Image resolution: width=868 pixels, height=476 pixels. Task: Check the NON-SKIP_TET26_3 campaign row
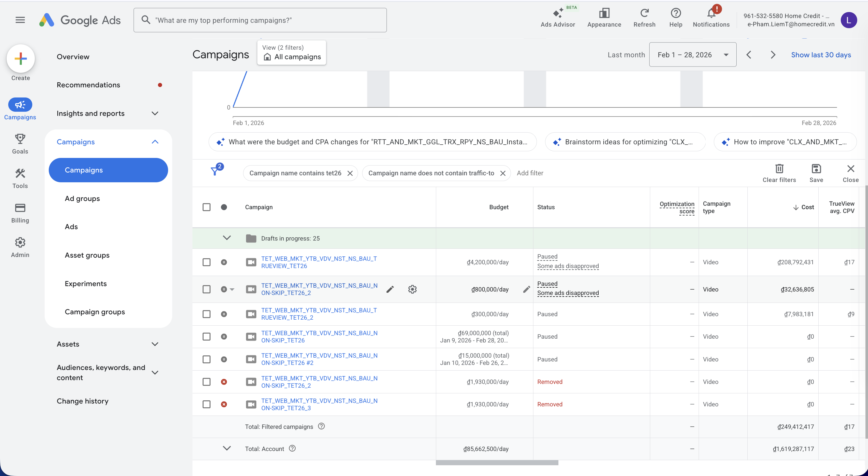pos(207,404)
